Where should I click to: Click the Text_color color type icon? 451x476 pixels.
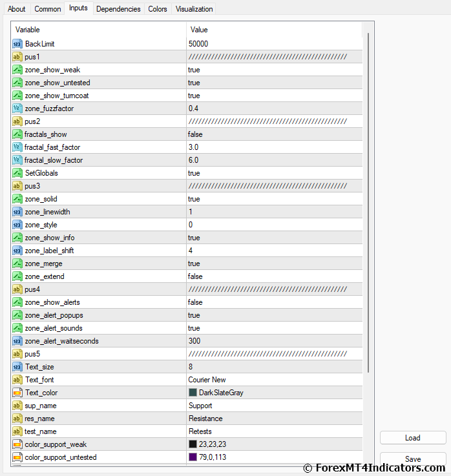pos(17,393)
